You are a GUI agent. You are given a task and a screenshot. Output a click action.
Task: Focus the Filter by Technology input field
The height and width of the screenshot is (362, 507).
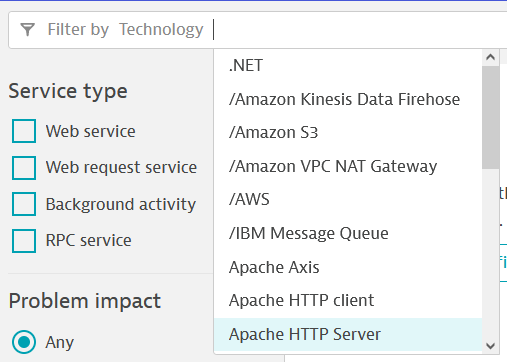click(x=360, y=30)
